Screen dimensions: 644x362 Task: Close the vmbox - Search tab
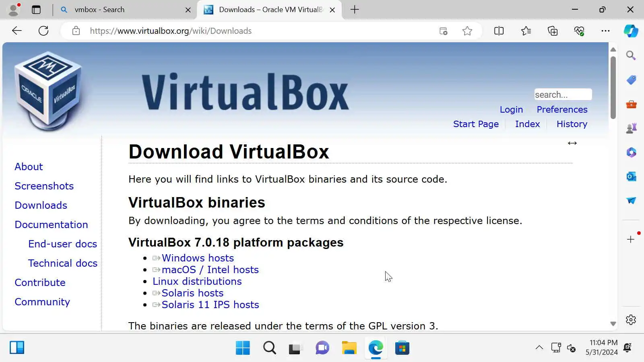[188, 10]
